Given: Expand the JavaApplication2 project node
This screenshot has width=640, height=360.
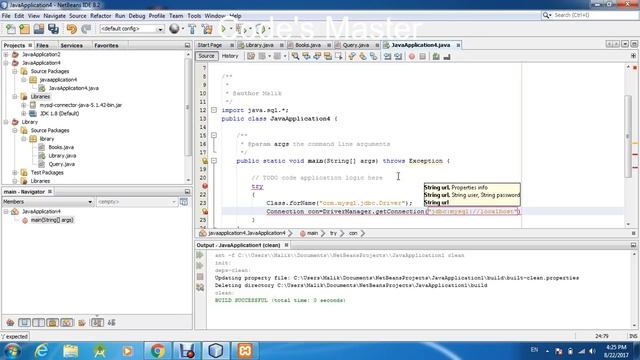Looking at the screenshot, I should point(6,54).
